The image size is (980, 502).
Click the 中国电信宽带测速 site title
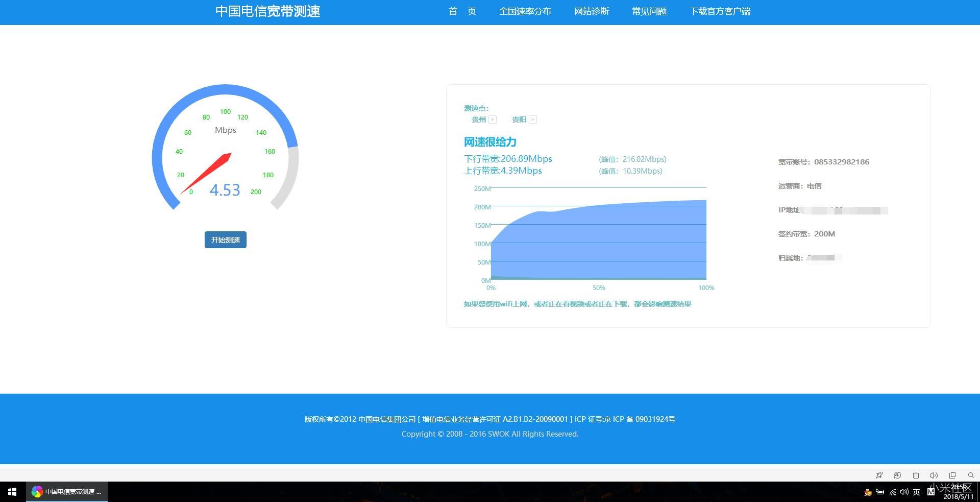pyautogui.click(x=267, y=11)
